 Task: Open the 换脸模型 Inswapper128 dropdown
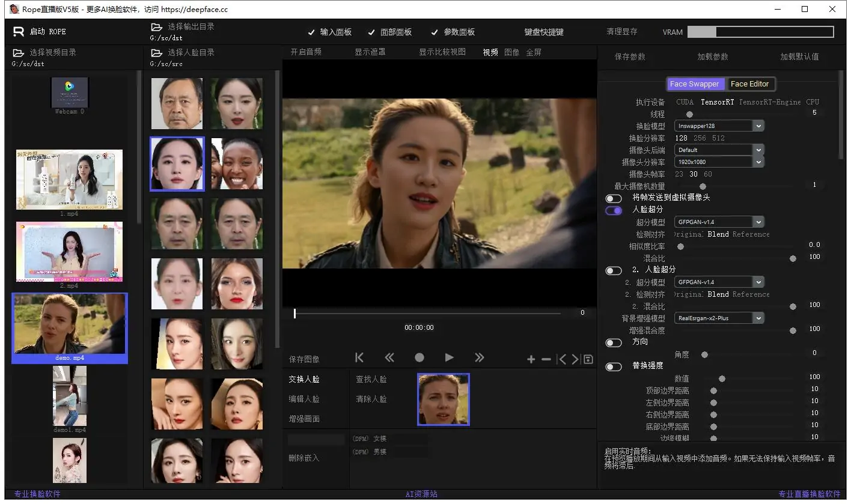coord(719,126)
